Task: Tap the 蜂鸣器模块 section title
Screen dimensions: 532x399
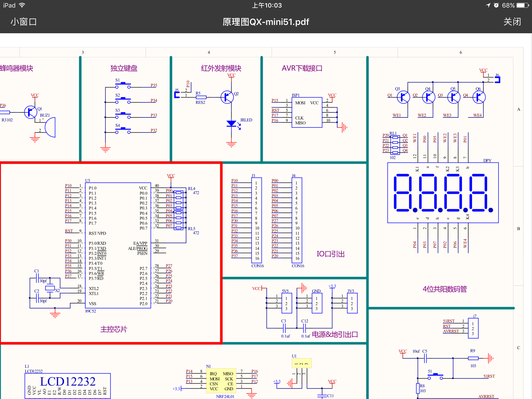Action: (x=17, y=68)
